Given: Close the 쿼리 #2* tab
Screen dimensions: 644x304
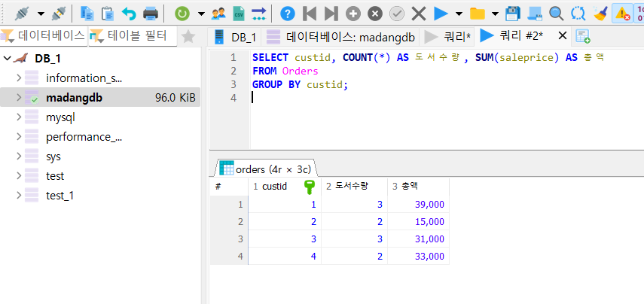Looking at the screenshot, I should click(x=563, y=35).
